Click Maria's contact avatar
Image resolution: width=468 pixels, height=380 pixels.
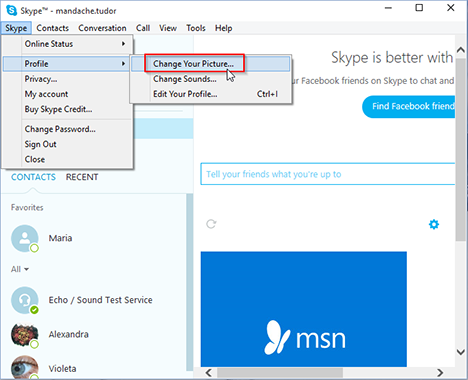tap(25, 238)
